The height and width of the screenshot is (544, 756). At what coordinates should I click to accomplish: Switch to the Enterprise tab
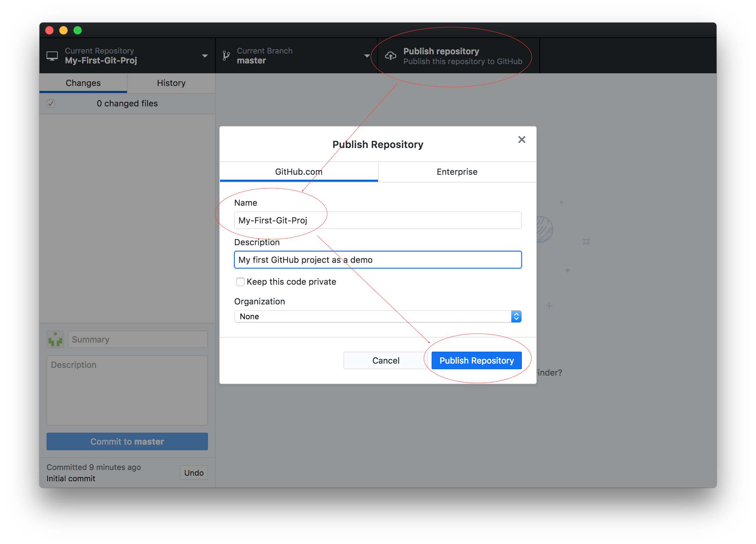coord(457,172)
